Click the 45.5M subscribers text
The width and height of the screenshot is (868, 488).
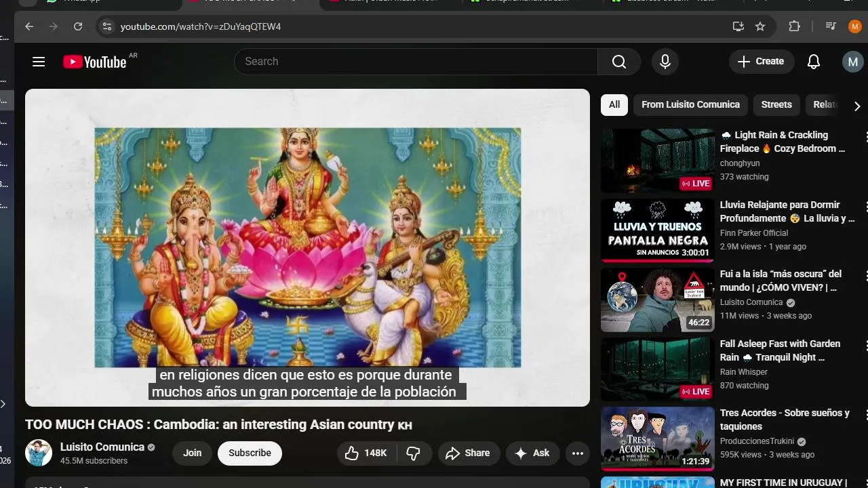[x=94, y=461]
